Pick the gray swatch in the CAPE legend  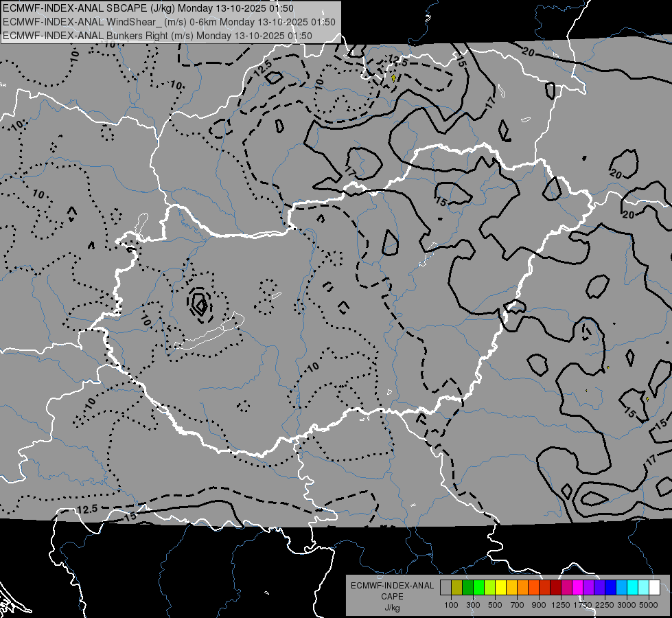coord(445,588)
